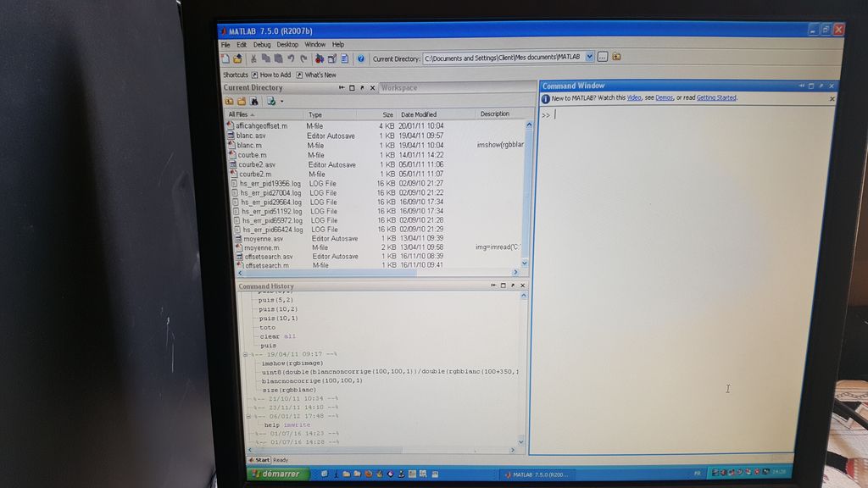Click the Paste toolbar icon
This screenshot has height=488, width=868.
point(278,58)
